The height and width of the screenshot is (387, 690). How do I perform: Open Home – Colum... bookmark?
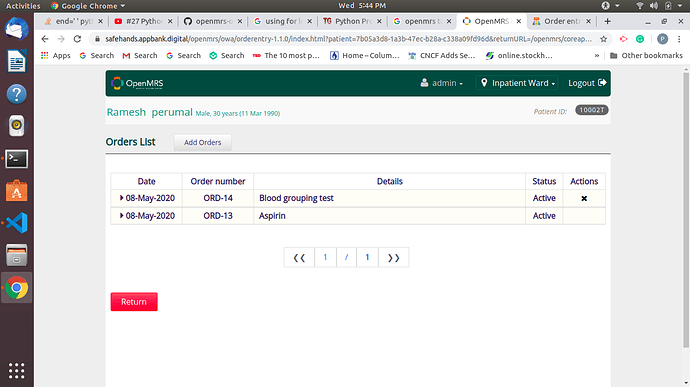[x=365, y=55]
